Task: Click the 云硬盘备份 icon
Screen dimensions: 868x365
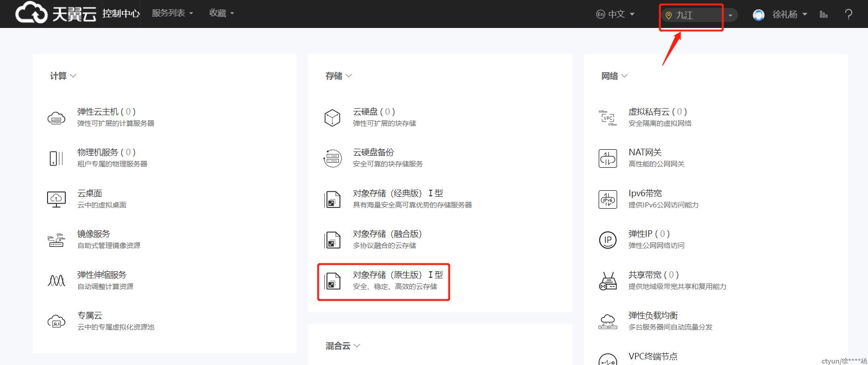Action: 332,158
